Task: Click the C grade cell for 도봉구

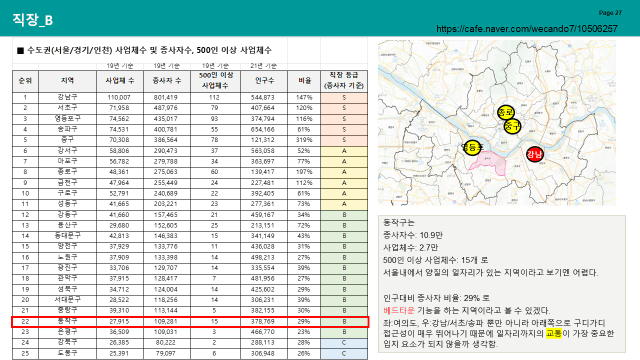Action: (344, 353)
